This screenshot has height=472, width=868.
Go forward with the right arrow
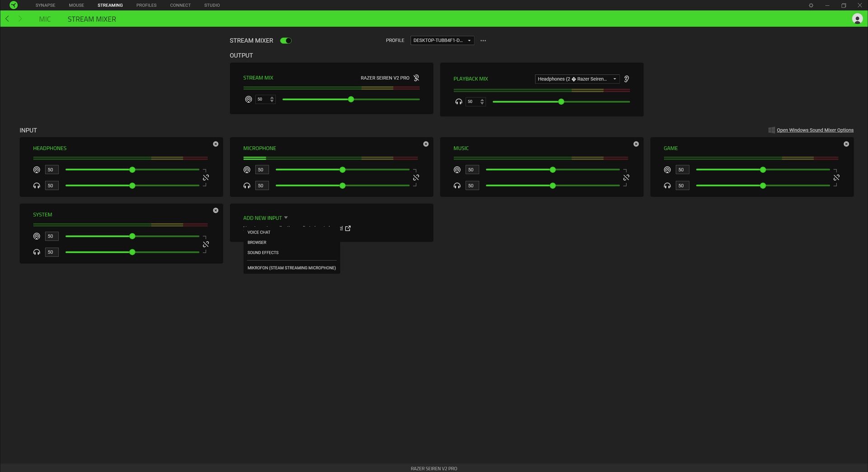[x=20, y=19]
